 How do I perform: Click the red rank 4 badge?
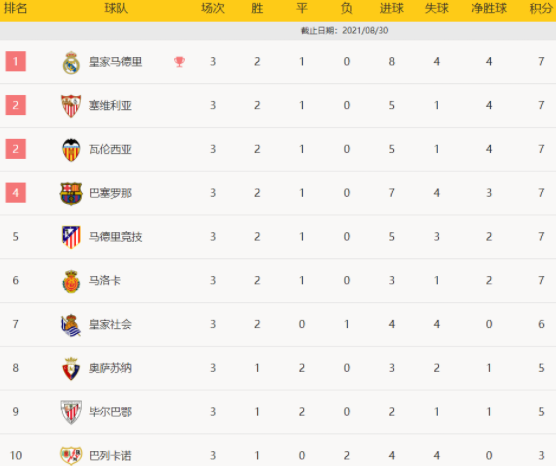(16, 193)
